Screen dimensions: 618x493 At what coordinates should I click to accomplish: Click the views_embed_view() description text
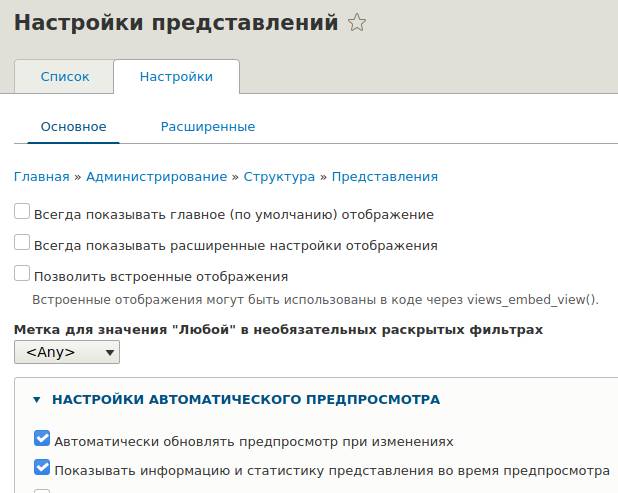pos(315,300)
